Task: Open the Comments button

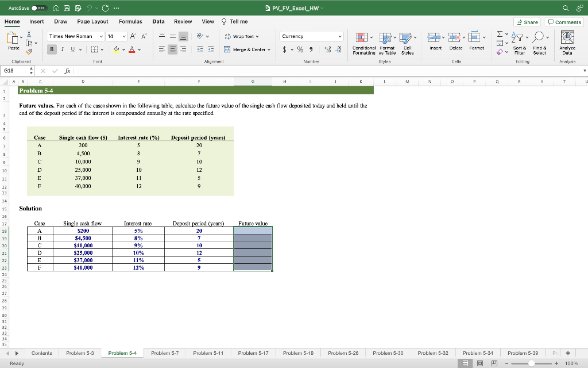Action: 564,22
